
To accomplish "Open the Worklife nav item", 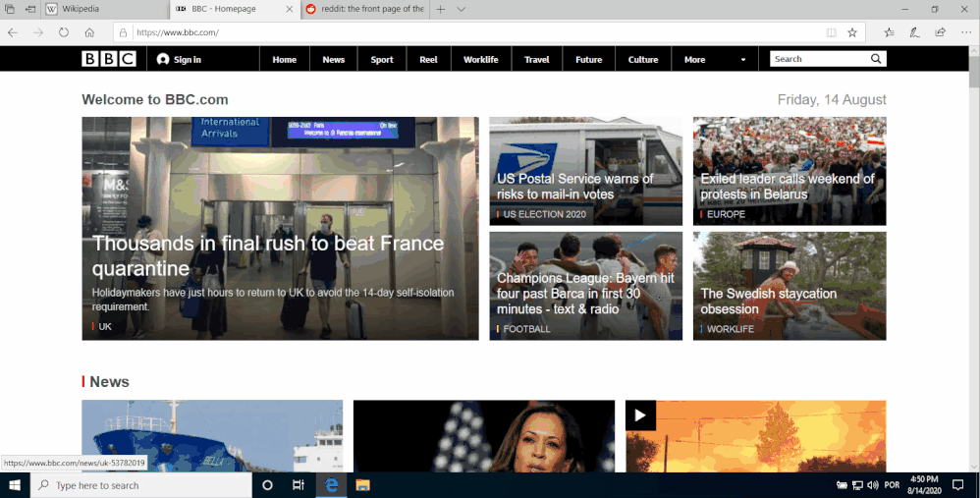I will [481, 59].
